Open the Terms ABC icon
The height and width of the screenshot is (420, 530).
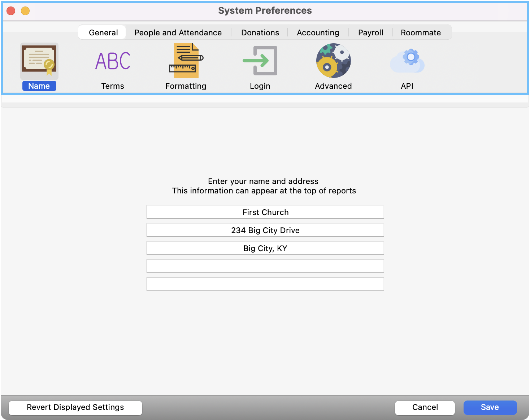tap(113, 61)
